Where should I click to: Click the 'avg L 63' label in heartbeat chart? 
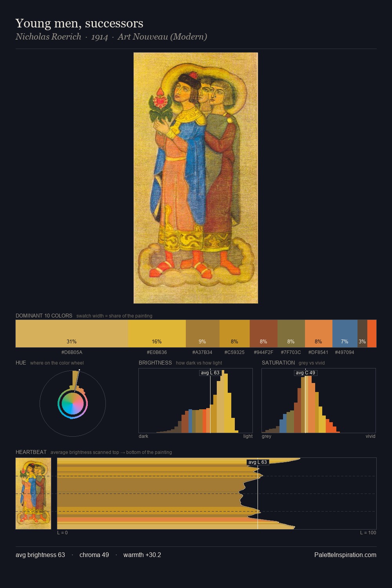pyautogui.click(x=258, y=462)
